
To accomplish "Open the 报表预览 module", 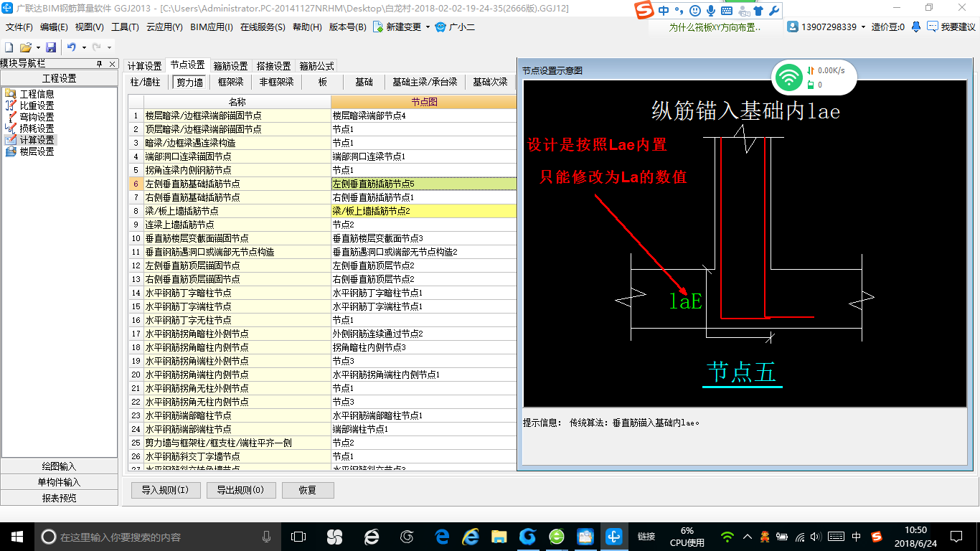I will [x=59, y=498].
